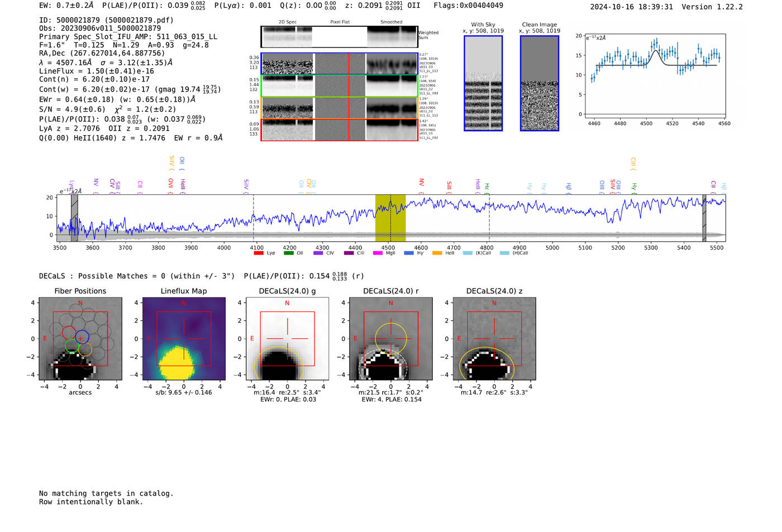This screenshot has width=782, height=532.
Task: Select the green-bordered fiber spectrum row
Action: point(339,86)
